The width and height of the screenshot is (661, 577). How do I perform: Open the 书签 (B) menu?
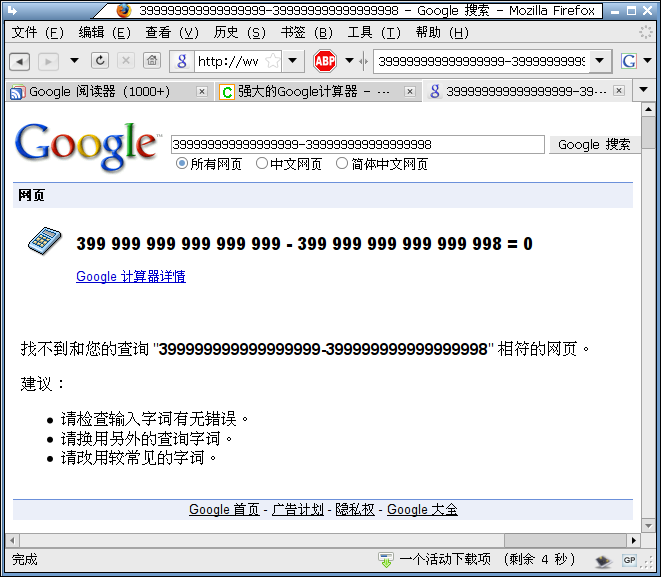[306, 32]
